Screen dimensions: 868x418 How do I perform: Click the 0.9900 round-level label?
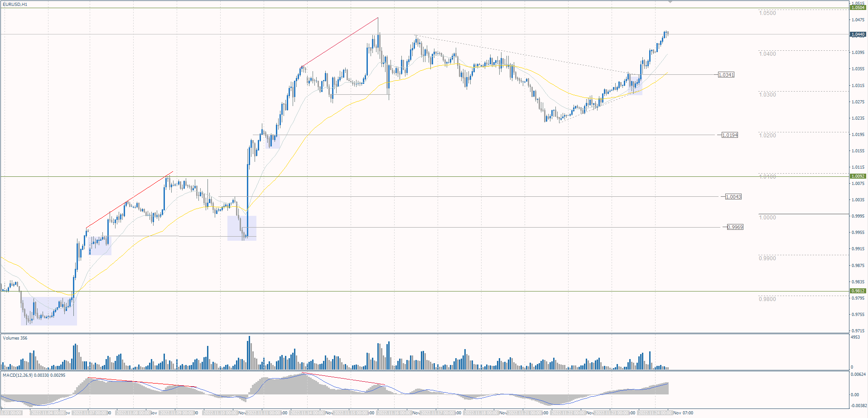pyautogui.click(x=767, y=258)
